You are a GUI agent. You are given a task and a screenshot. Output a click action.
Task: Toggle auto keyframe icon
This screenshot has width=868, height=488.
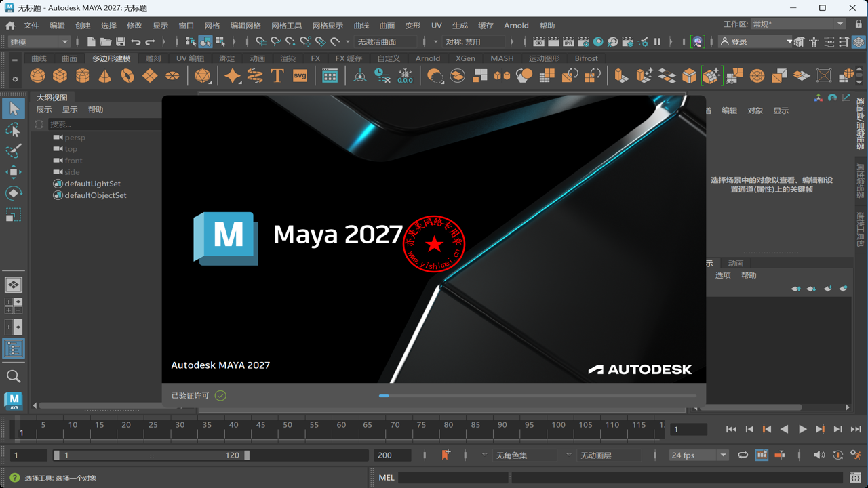838,455
